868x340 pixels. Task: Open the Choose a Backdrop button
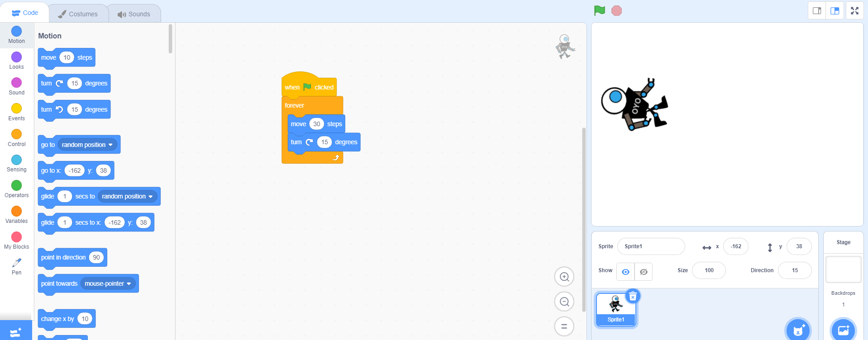843,330
